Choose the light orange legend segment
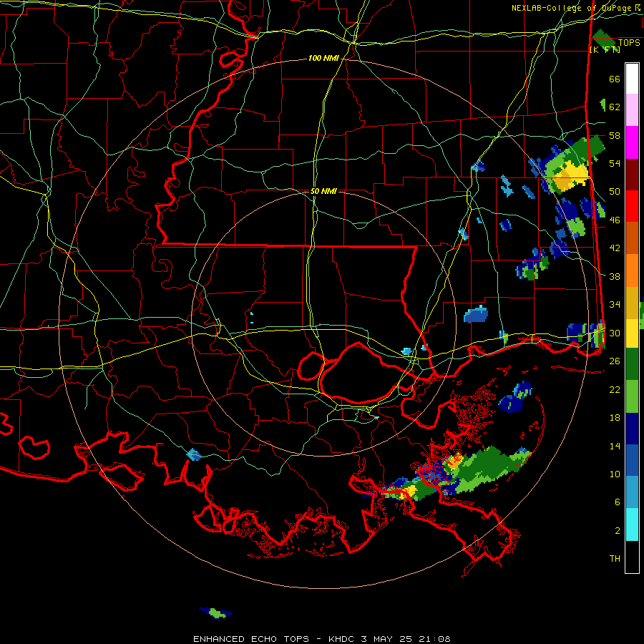Image resolution: width=644 pixels, height=644 pixels. [632, 270]
